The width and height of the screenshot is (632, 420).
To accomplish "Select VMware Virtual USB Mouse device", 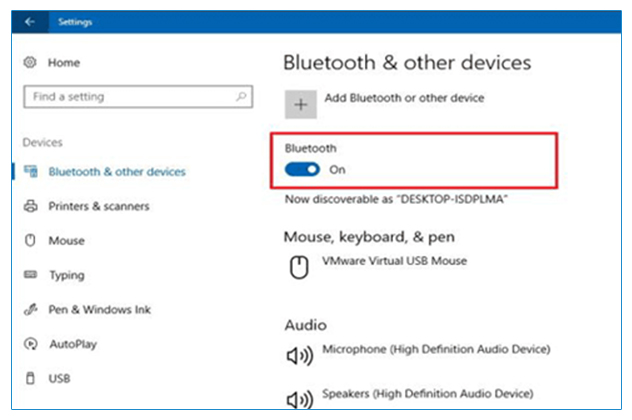I will [x=394, y=261].
